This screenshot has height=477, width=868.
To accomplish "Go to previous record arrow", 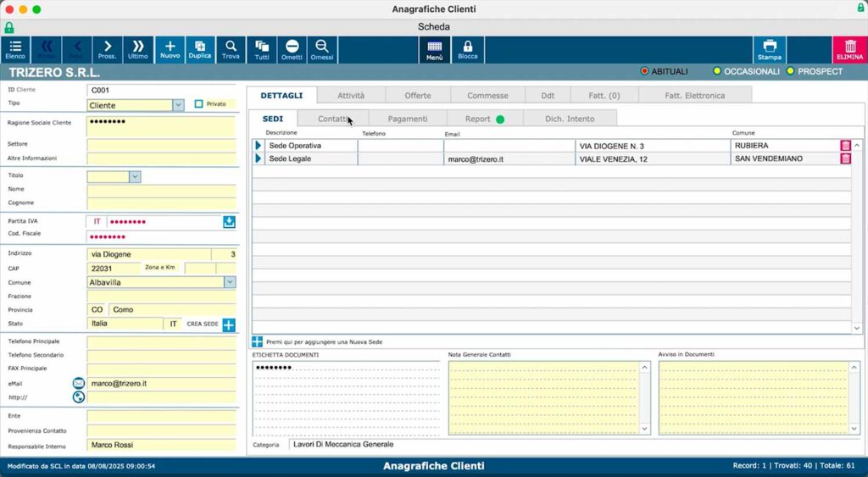I will point(77,50).
